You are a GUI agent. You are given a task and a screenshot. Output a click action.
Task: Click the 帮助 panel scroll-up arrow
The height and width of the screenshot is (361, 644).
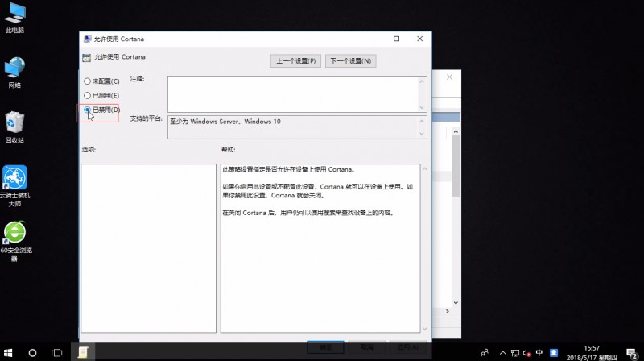[425, 169]
